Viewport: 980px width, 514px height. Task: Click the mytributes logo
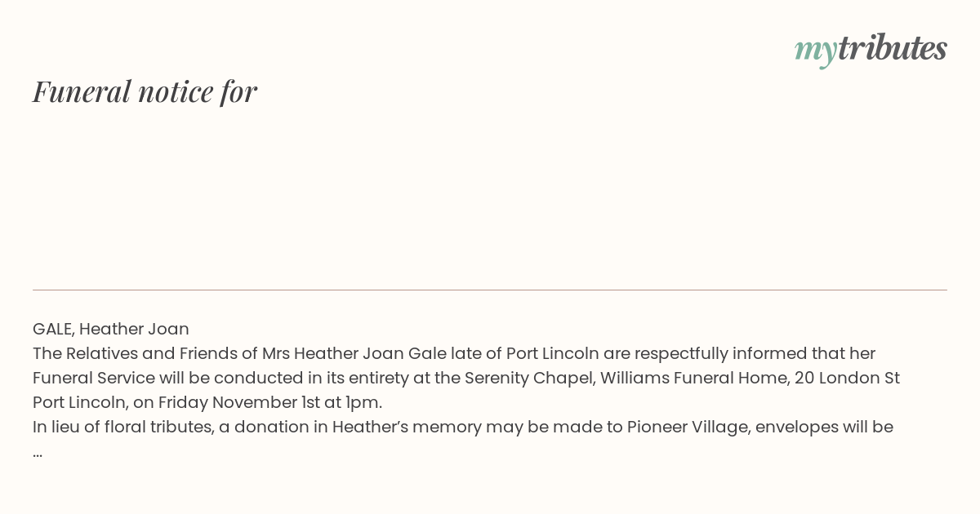[871, 49]
